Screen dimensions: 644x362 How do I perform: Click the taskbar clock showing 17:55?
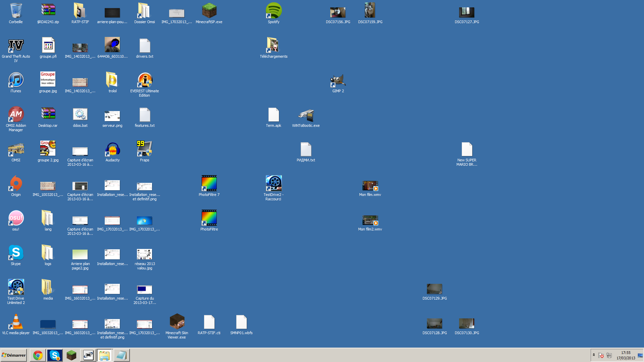point(626,355)
